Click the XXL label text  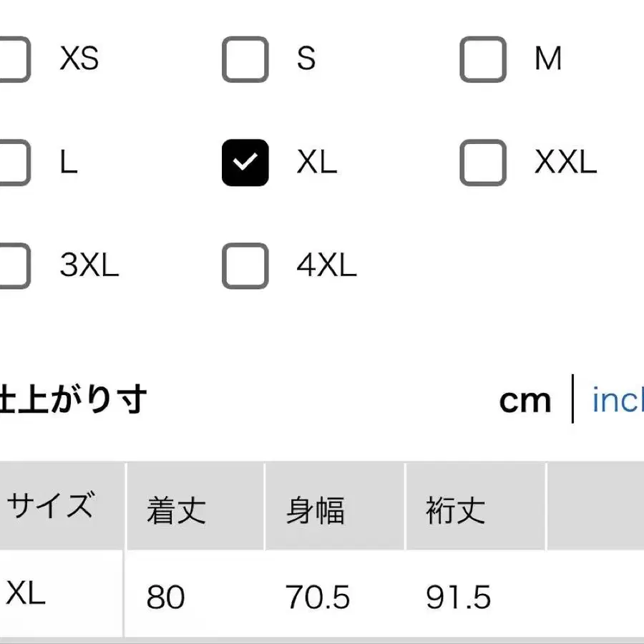[565, 163]
